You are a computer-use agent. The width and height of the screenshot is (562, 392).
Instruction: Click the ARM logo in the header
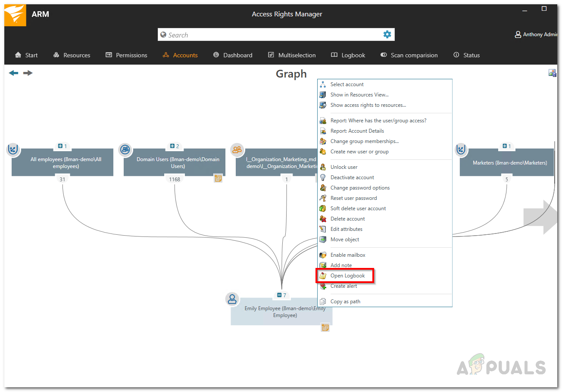click(15, 15)
